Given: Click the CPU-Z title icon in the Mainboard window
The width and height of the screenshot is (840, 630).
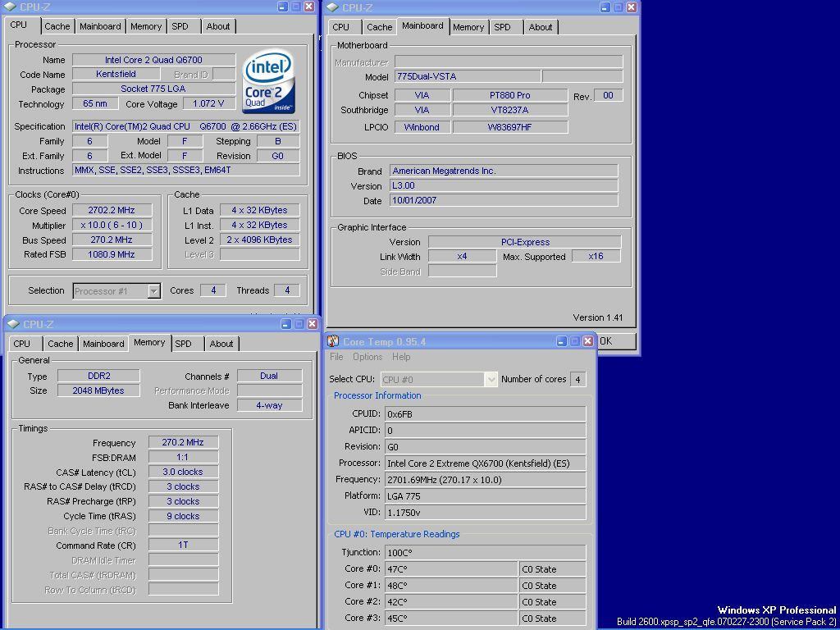Looking at the screenshot, I should pos(332,7).
